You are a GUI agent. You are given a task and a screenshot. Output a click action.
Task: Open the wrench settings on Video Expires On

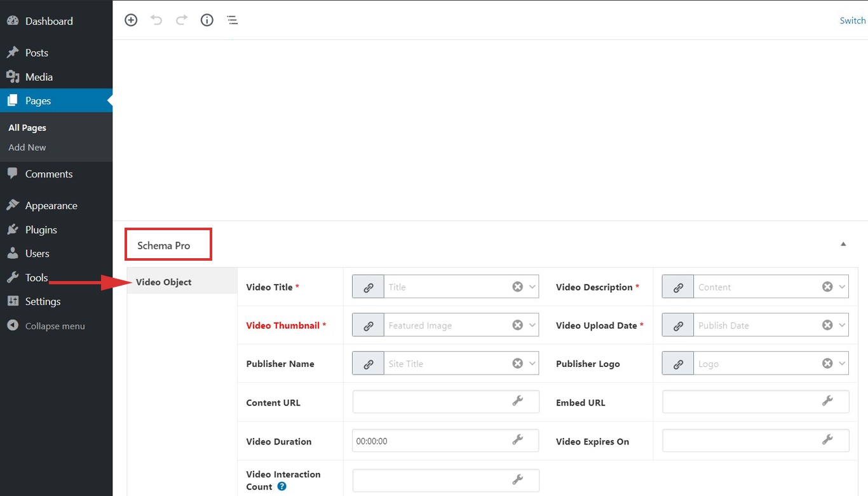tap(827, 440)
